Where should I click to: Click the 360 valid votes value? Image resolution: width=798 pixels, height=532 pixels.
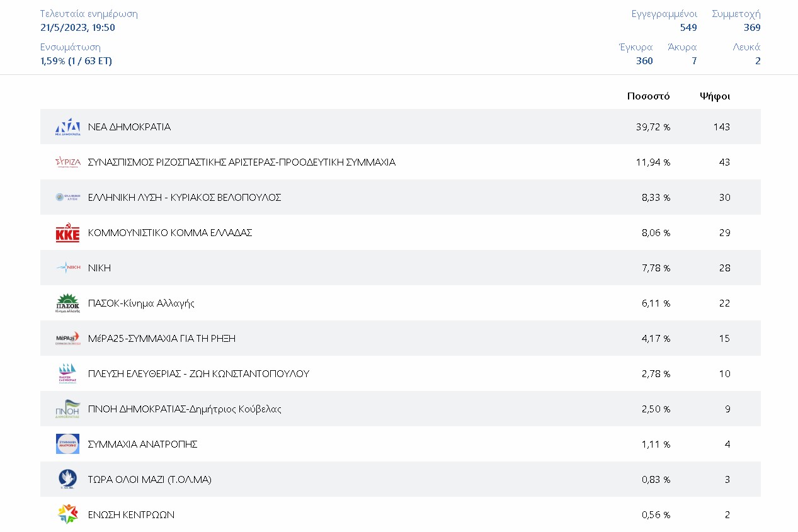point(644,61)
